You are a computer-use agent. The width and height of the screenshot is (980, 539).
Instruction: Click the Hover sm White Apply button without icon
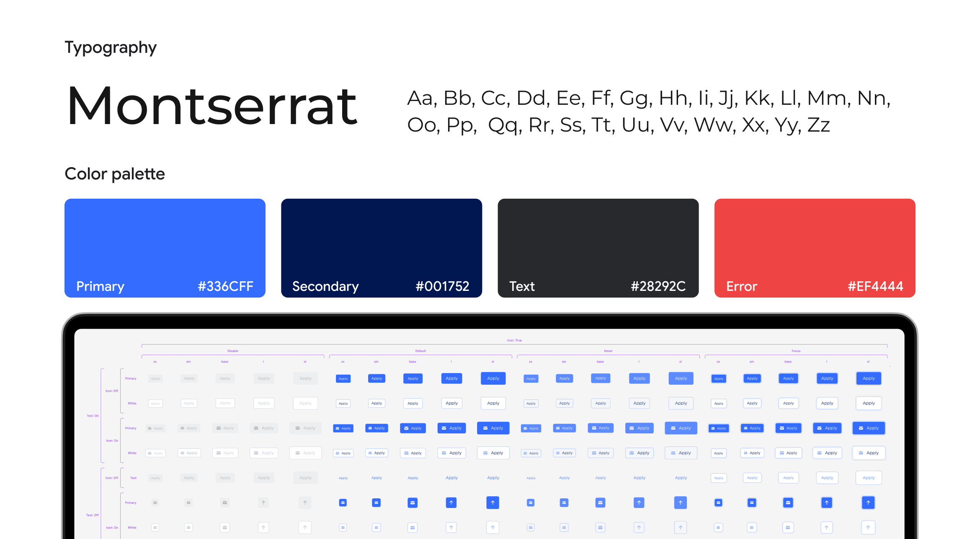coord(564,403)
